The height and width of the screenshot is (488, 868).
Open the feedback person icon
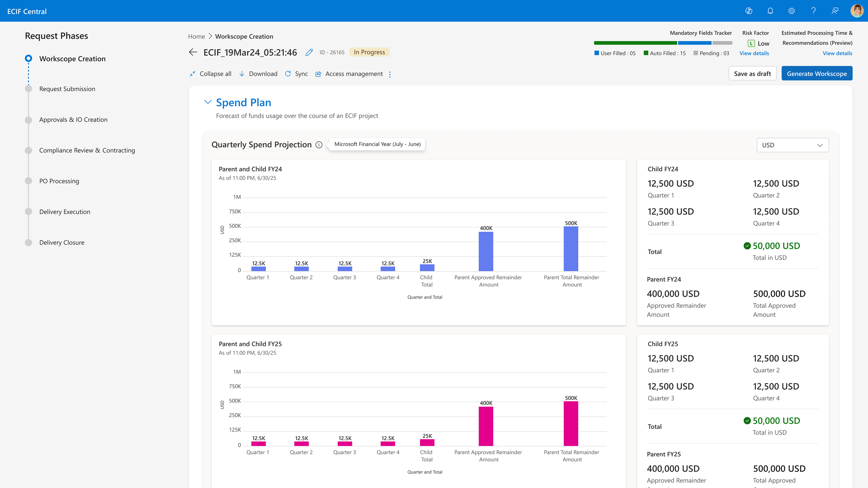[x=835, y=11]
